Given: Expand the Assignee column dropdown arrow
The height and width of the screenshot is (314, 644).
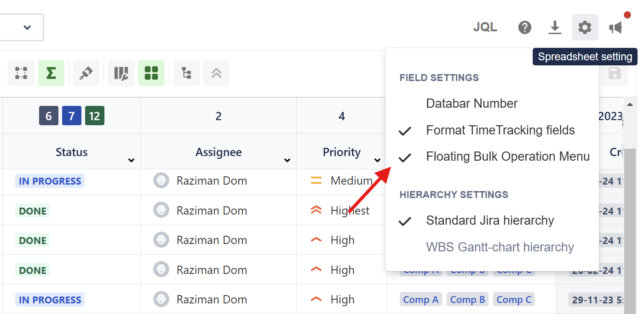Looking at the screenshot, I should point(287,160).
